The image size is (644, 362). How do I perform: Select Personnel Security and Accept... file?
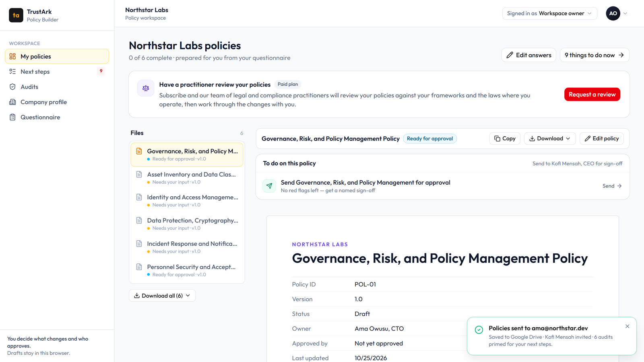coord(187,270)
